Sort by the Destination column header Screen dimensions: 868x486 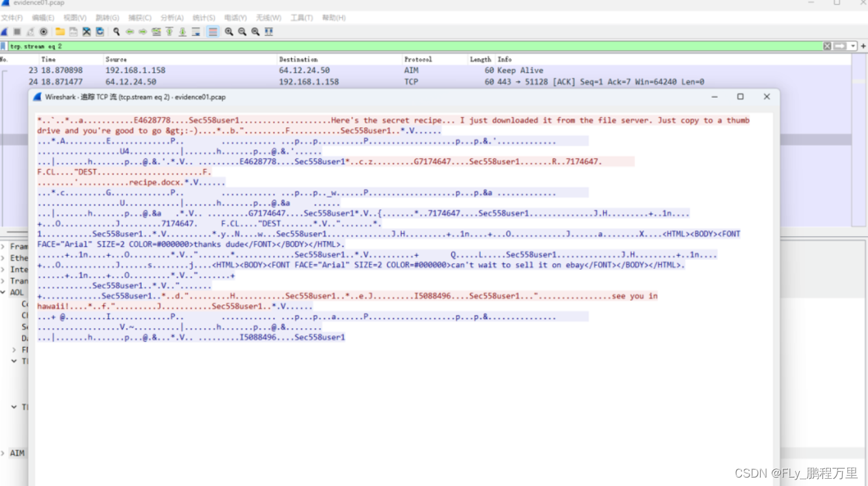click(x=339, y=59)
